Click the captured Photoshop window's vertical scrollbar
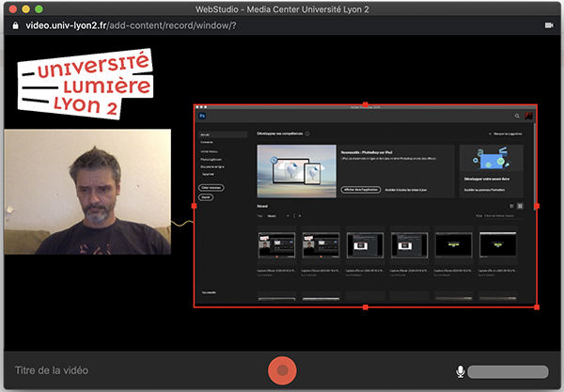Screen dimensions: 564x392 pos(535,165)
